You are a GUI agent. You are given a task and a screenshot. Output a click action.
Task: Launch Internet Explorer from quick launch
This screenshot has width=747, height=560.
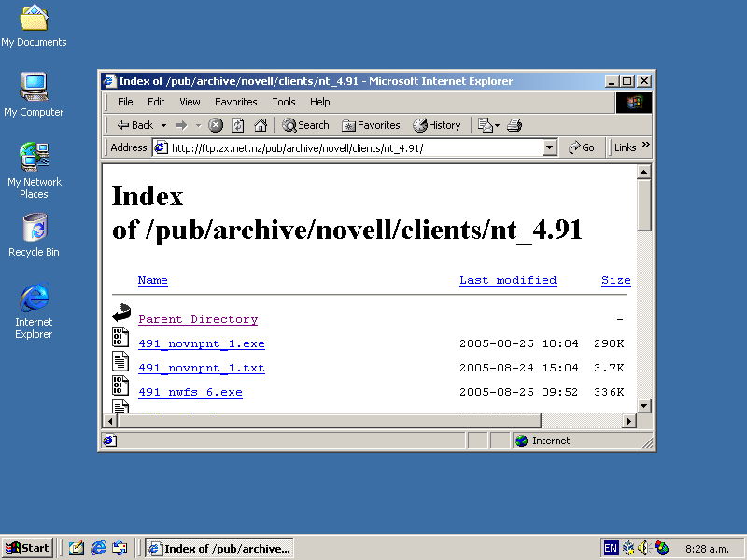tap(98, 549)
